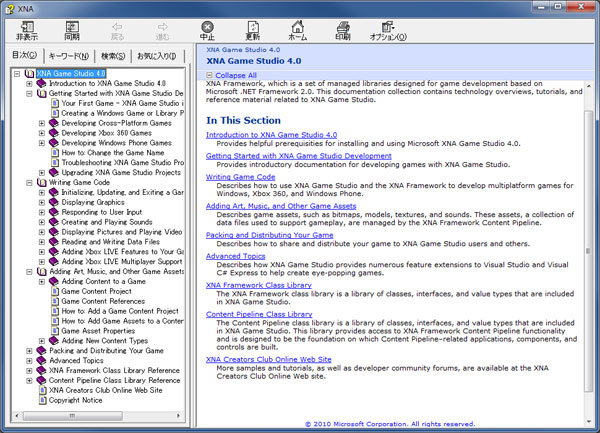Collapse the Writing Game Code node

tap(29, 182)
